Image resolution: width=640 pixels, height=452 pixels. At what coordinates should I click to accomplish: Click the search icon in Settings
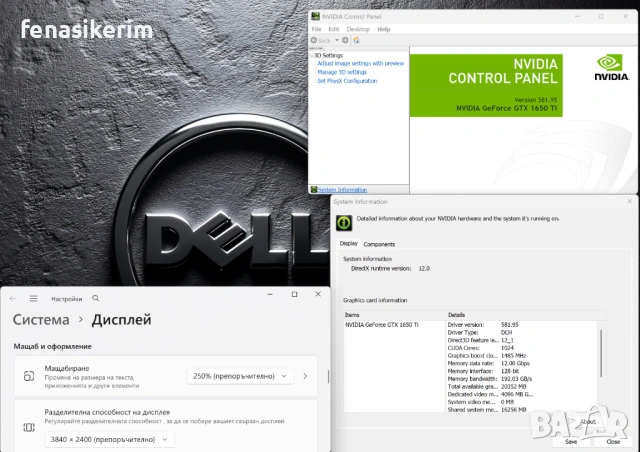coord(96,298)
